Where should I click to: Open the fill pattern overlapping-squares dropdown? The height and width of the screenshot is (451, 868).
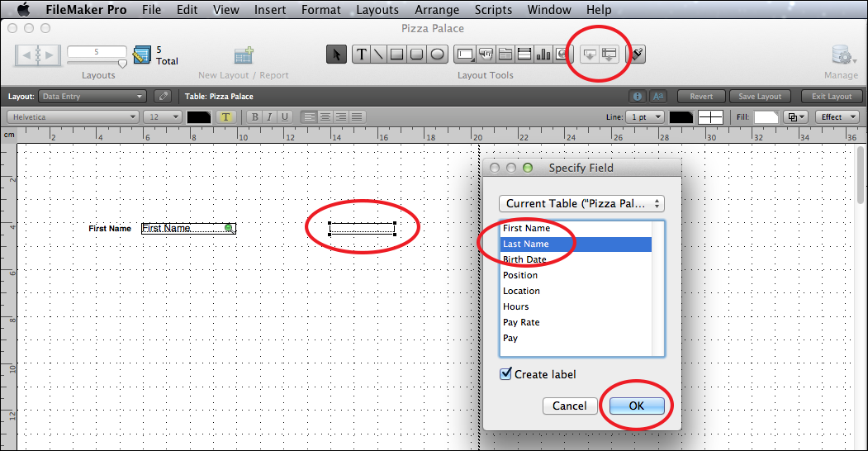coord(796,116)
